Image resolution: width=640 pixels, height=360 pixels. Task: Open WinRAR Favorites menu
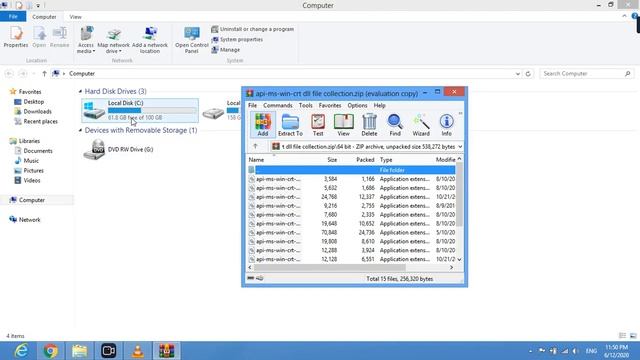(330, 105)
